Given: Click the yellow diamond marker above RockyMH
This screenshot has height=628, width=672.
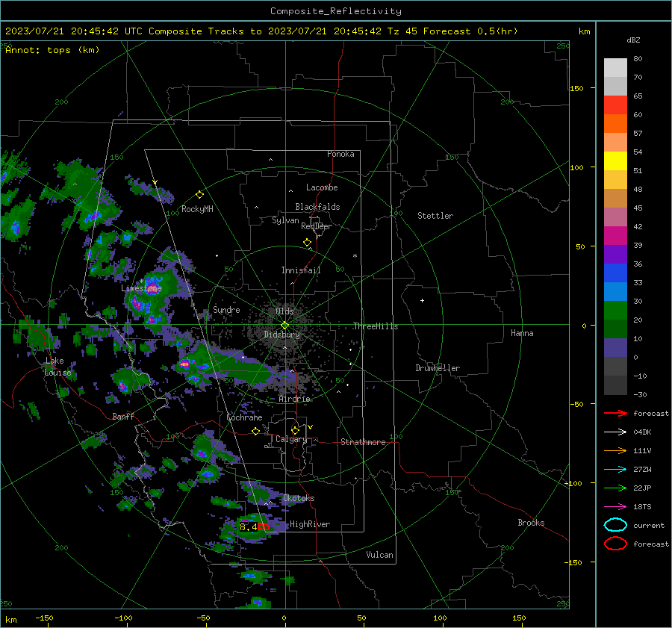Looking at the screenshot, I should click(x=199, y=195).
